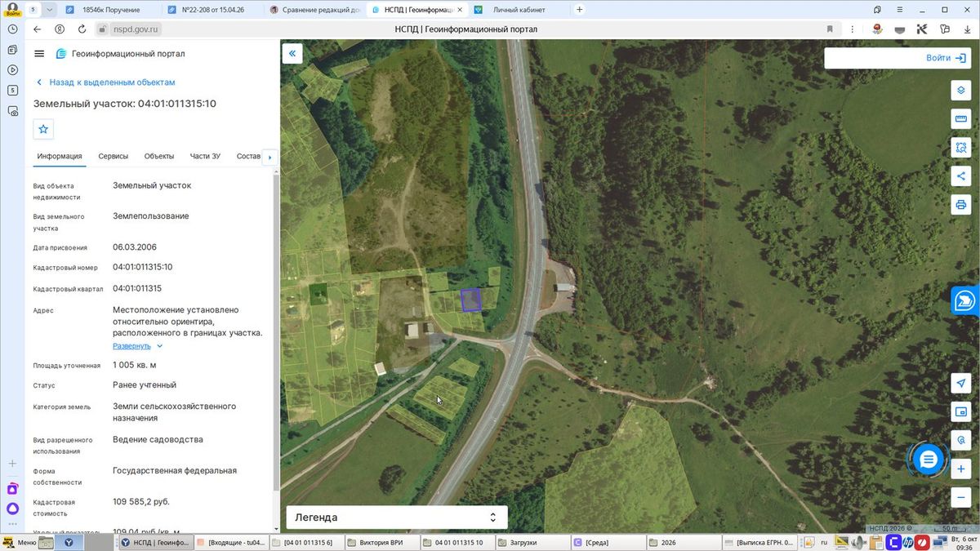Click the cadastral number value 04:01:011315:10

tap(143, 267)
